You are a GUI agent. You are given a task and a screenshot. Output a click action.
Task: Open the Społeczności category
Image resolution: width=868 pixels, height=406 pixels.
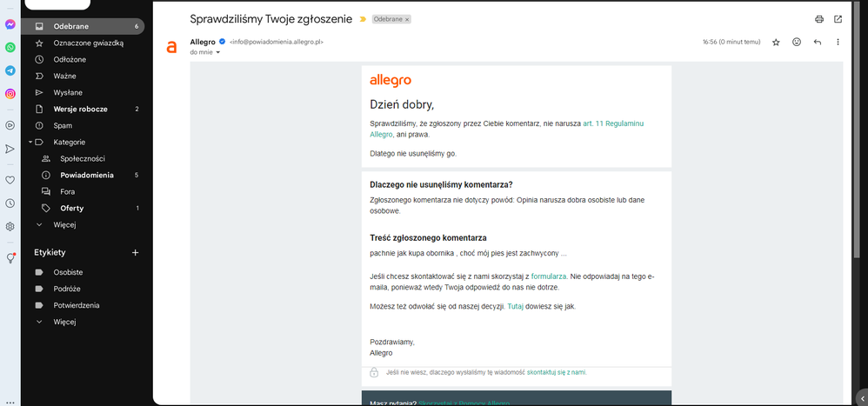(83, 159)
